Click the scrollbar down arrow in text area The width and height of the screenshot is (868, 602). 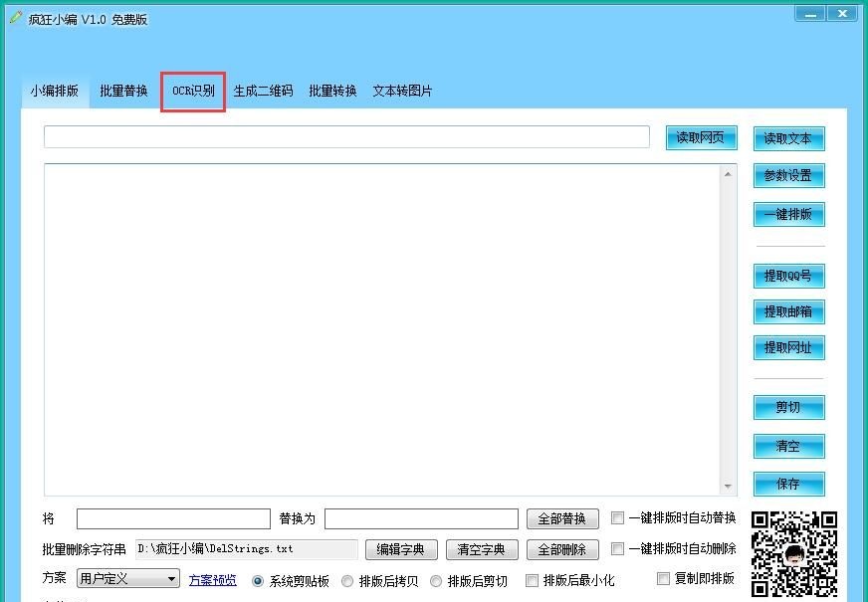pos(728,486)
